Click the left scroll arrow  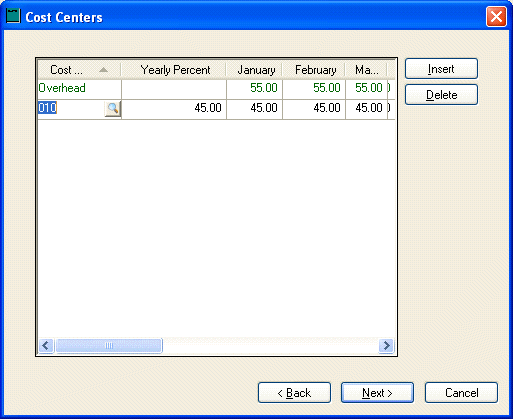point(46,346)
